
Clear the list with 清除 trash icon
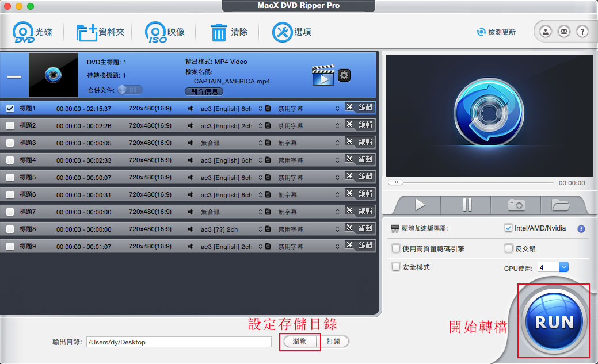coord(229,32)
